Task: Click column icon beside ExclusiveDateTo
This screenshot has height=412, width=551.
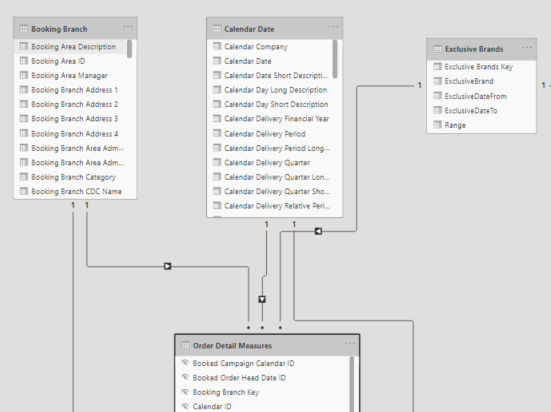Action: pyautogui.click(x=437, y=110)
